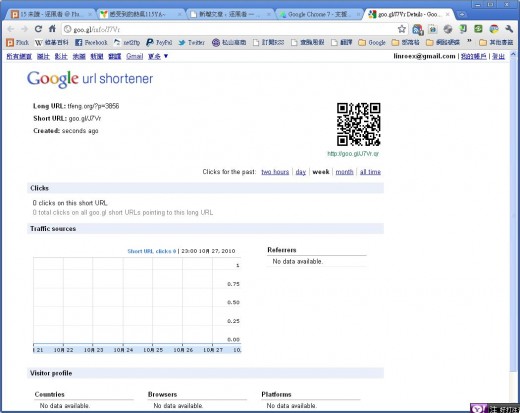Open the Twitter bookmark
520x413 pixels.
pos(191,43)
